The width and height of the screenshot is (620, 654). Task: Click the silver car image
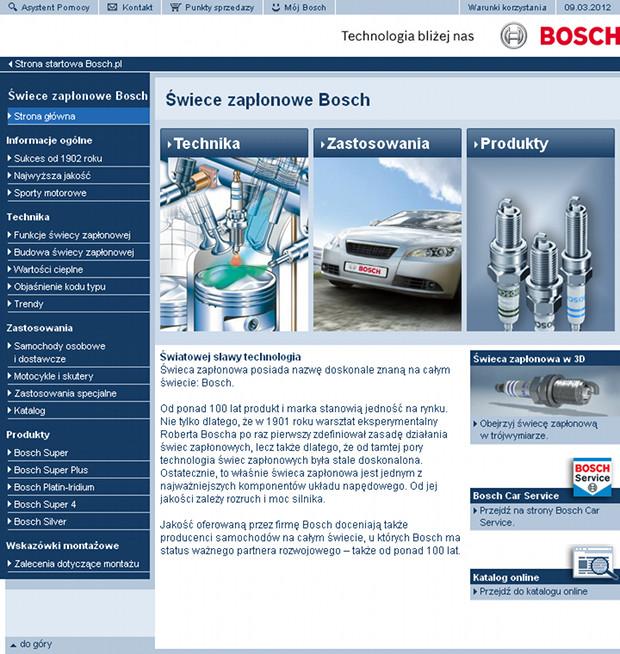[387, 244]
